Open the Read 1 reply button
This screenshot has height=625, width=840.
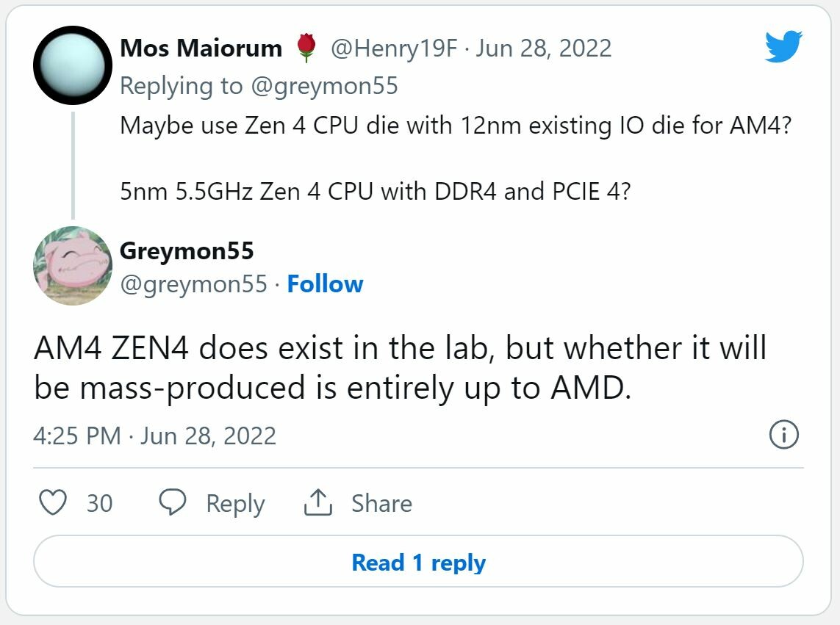click(418, 563)
